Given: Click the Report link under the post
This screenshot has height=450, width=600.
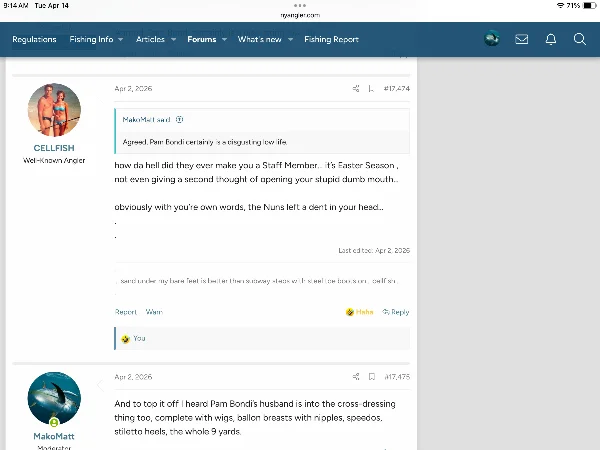Looking at the screenshot, I should [125, 312].
